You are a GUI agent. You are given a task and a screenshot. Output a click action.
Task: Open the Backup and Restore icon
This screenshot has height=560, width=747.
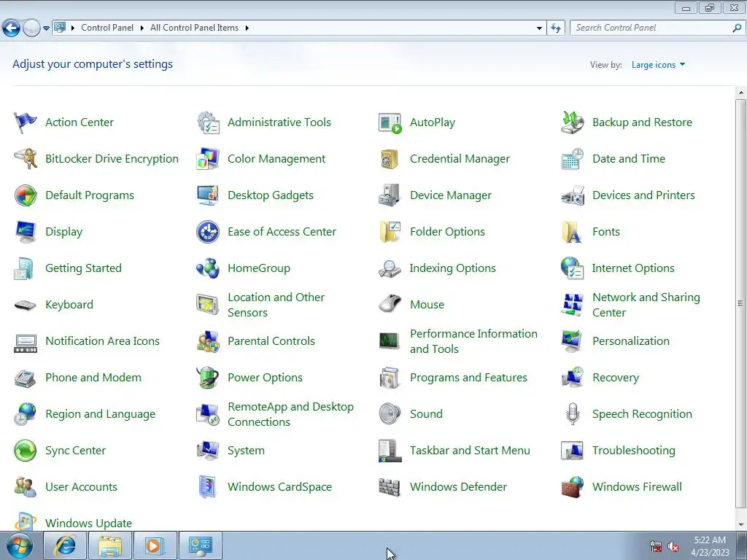point(572,122)
